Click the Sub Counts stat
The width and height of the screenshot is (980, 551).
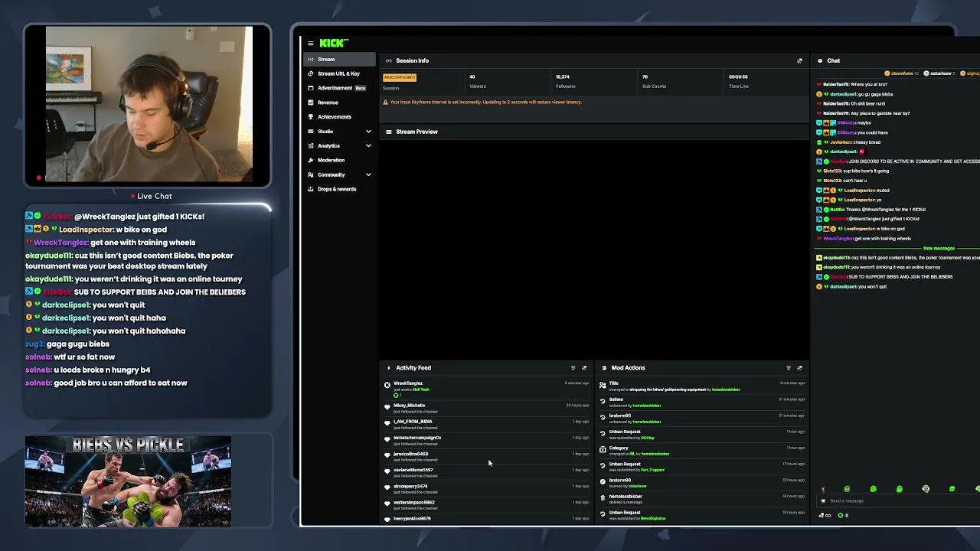(654, 81)
